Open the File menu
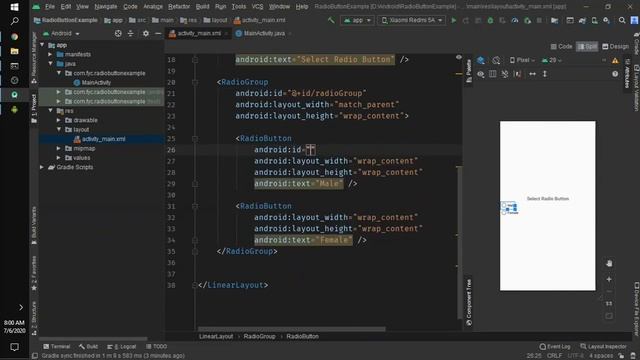Image resolution: width=640 pixels, height=360 pixels. (x=50, y=7)
